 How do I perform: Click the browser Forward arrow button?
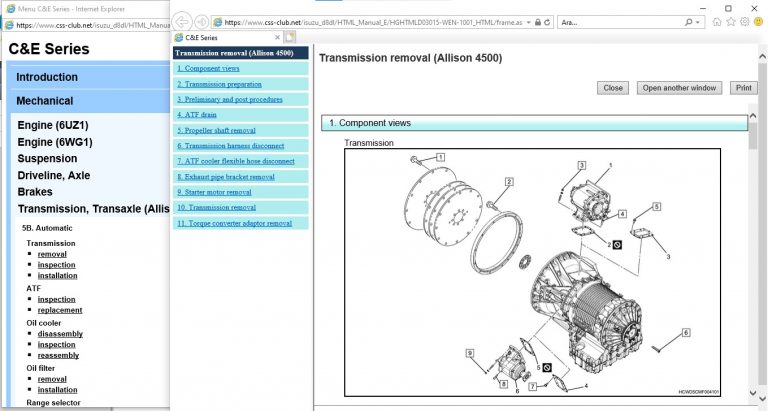point(202,21)
